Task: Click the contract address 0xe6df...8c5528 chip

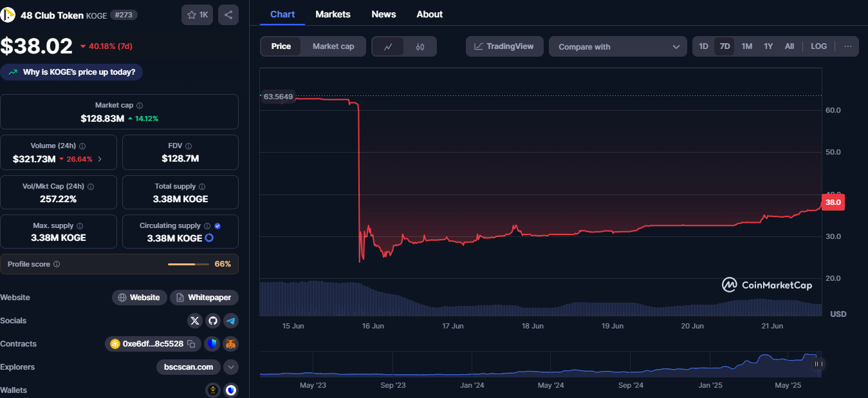Action: [153, 344]
